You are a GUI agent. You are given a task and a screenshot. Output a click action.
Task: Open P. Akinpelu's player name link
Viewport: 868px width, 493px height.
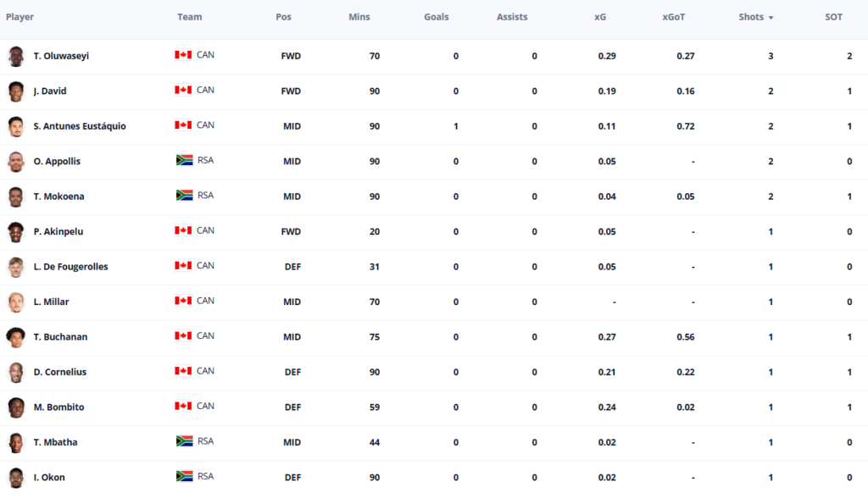point(58,231)
